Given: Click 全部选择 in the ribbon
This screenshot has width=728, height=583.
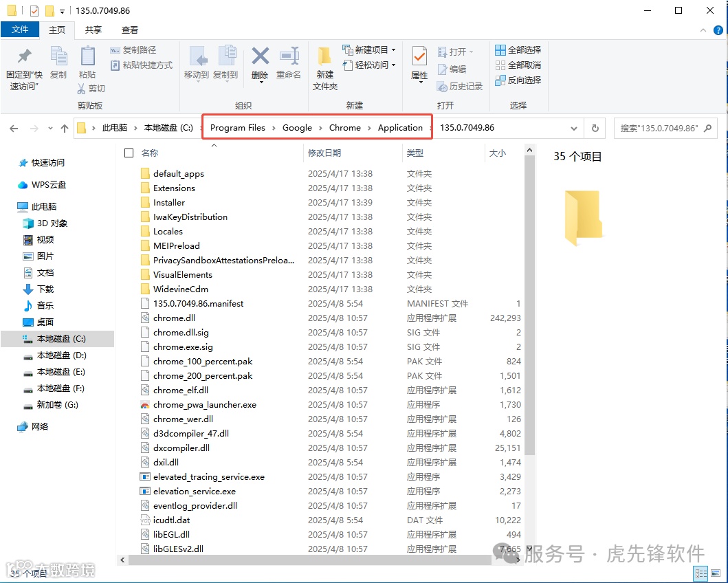Looking at the screenshot, I should pos(518,49).
